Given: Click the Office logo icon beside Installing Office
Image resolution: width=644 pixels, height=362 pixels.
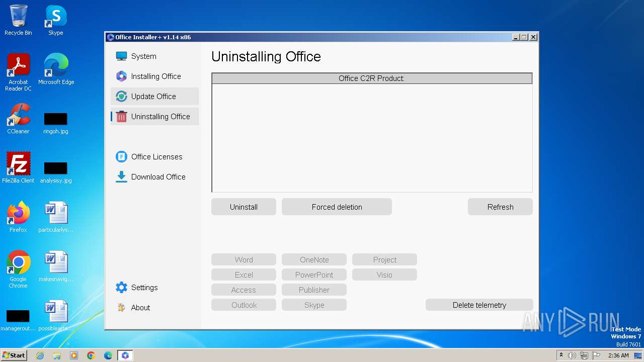Looking at the screenshot, I should pos(121,76).
